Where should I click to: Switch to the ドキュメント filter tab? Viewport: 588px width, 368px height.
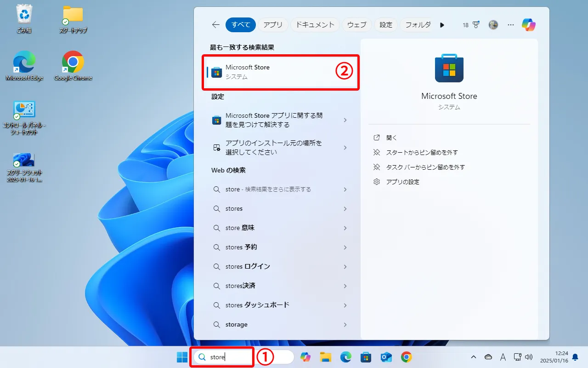point(315,25)
